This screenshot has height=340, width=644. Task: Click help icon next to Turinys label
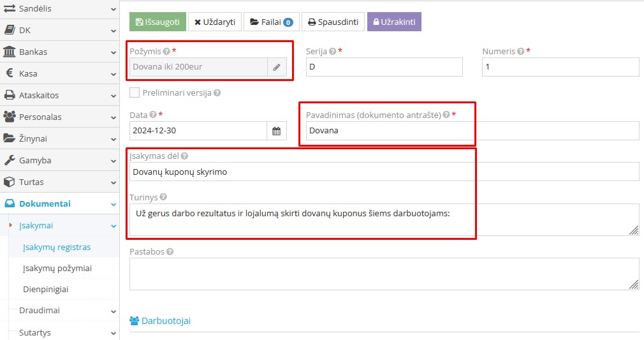coord(163,198)
